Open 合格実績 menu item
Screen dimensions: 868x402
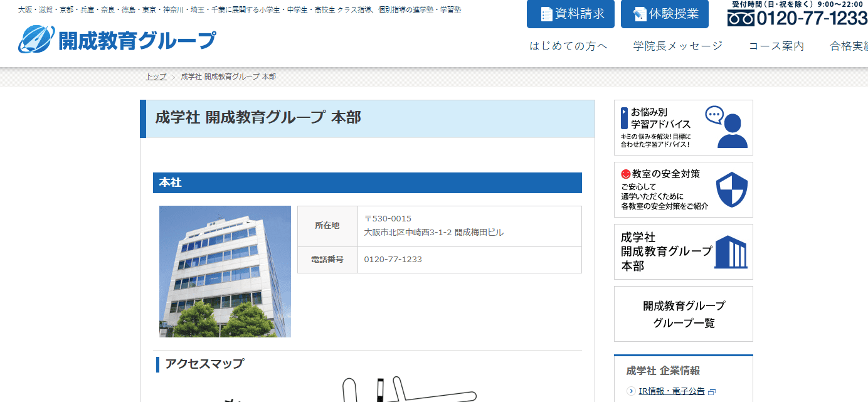(849, 46)
